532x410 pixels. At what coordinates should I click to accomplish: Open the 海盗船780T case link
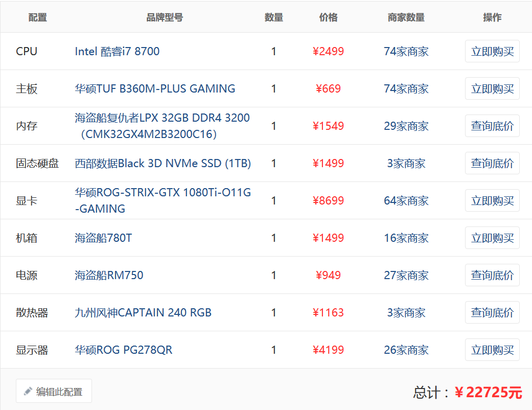(x=103, y=238)
